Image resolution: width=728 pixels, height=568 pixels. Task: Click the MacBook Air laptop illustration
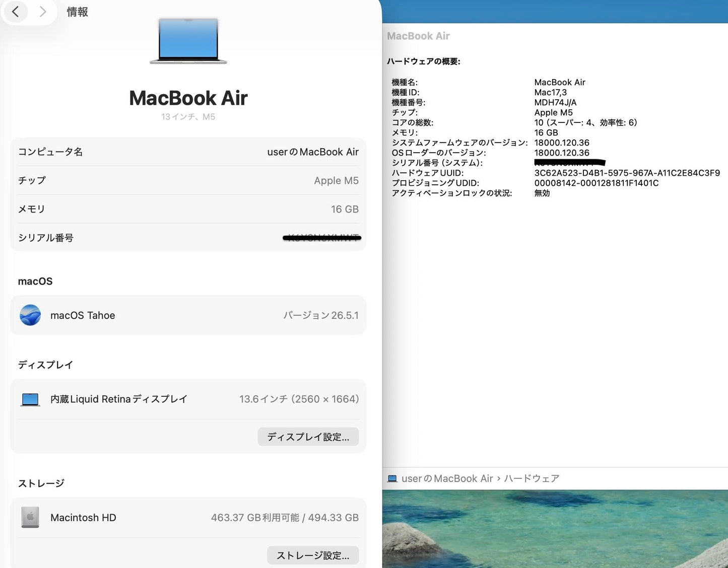[188, 41]
